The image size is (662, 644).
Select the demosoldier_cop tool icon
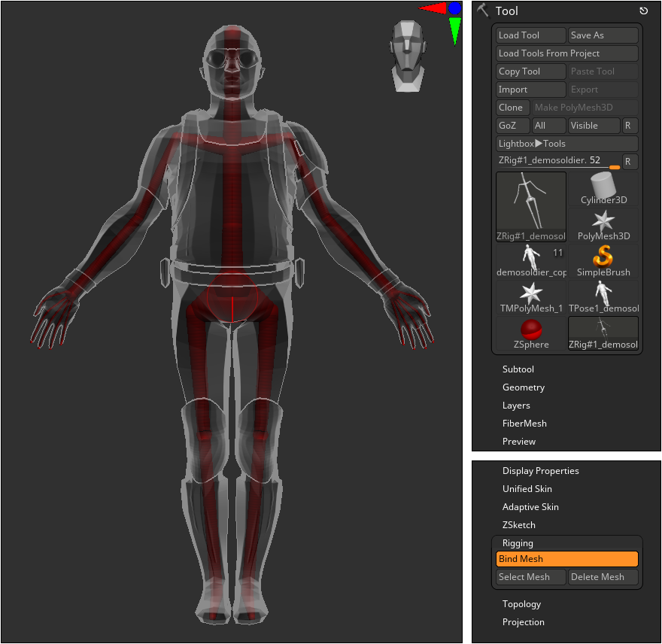point(530,261)
